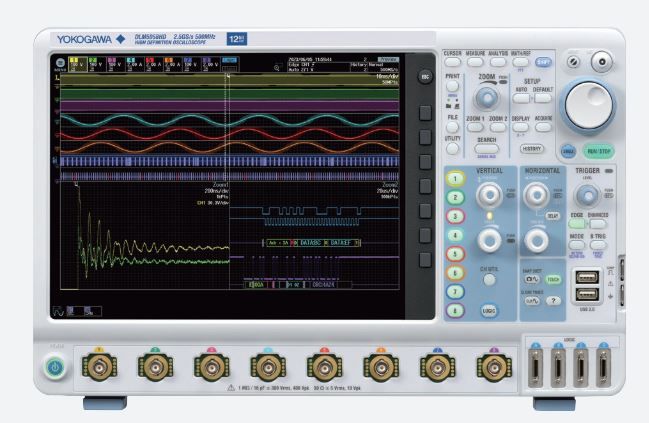Open the MEASURE menu button

coord(475,62)
